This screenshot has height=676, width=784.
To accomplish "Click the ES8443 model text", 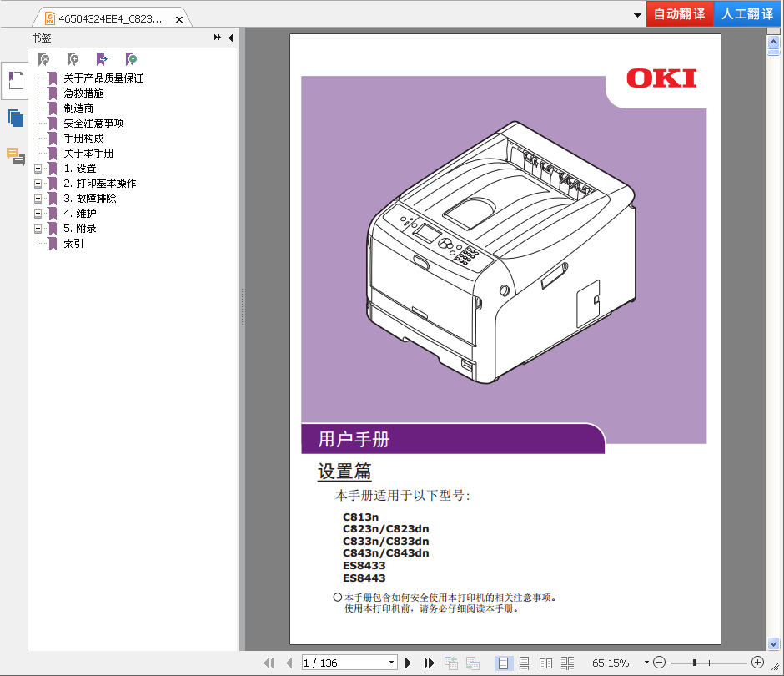I will (364, 578).
